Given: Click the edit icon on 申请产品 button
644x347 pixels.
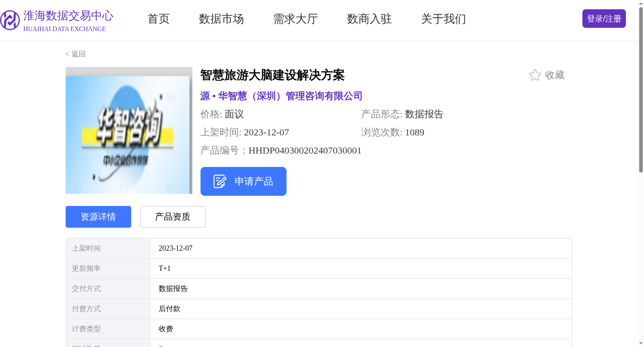Looking at the screenshot, I should [x=220, y=181].
